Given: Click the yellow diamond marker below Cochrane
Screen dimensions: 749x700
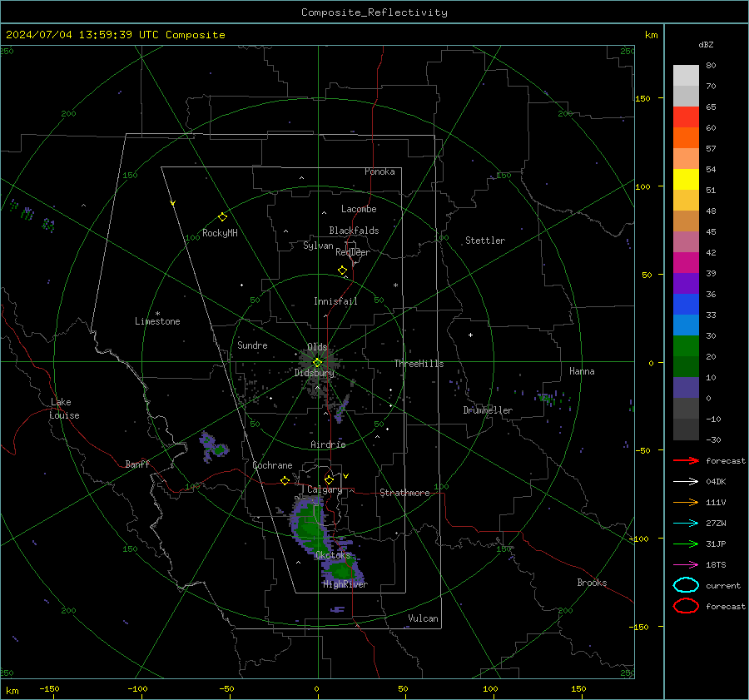Looking at the screenshot, I should click(285, 480).
